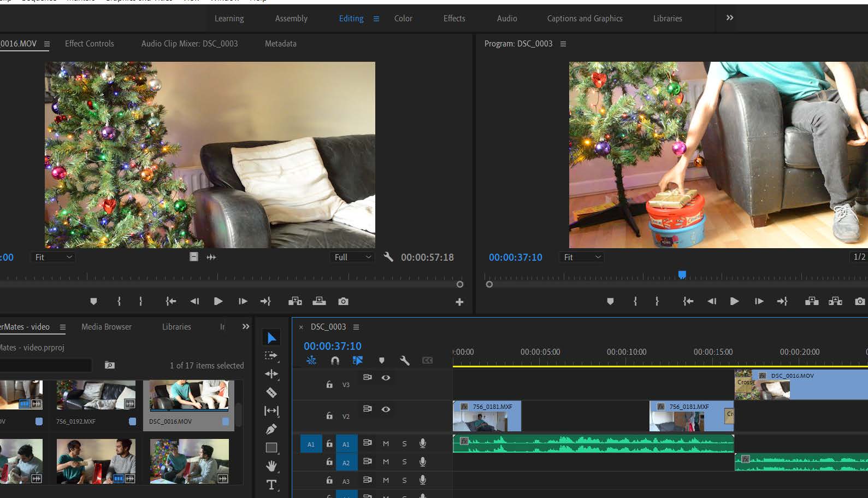Mute track A1
The width and height of the screenshot is (868, 498).
tap(386, 444)
